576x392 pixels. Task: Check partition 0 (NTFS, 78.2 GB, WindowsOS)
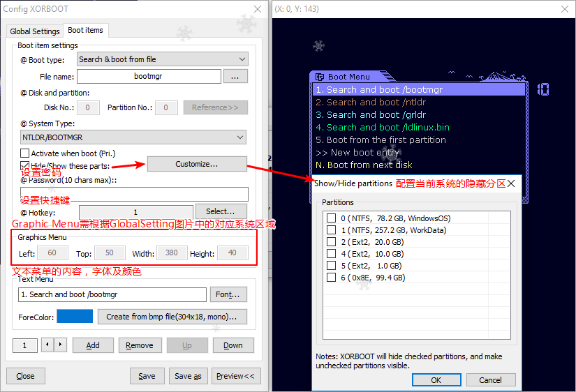pos(332,218)
